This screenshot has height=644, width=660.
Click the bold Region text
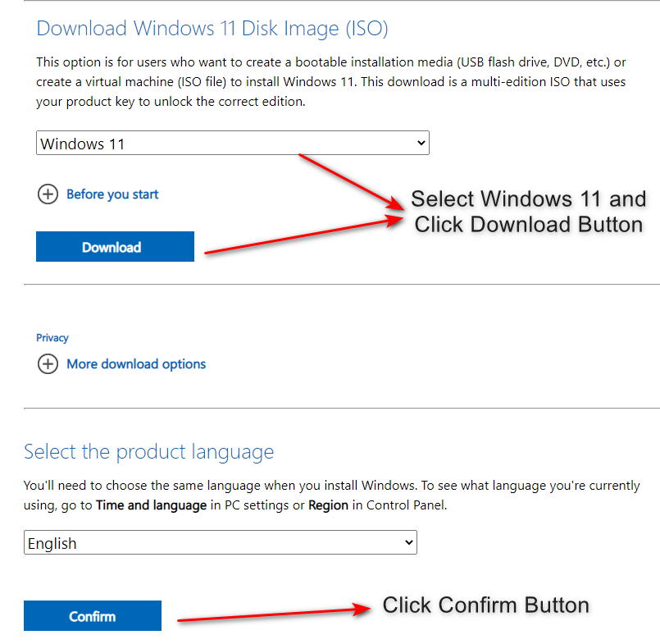pos(328,505)
